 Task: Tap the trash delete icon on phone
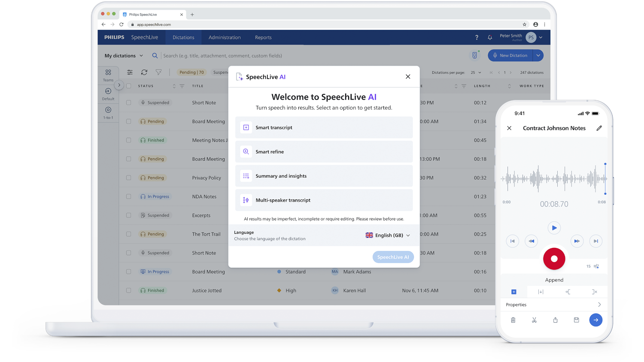[x=513, y=320]
